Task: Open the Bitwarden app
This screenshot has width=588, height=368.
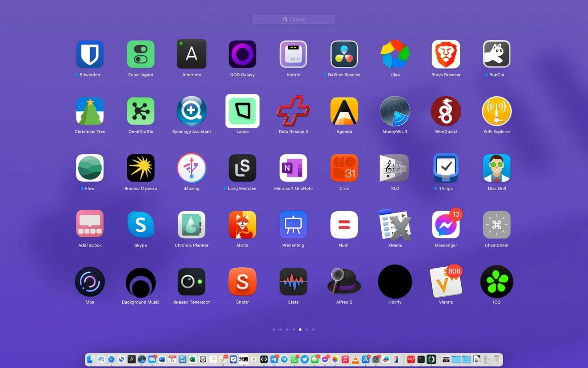Action: [x=90, y=54]
